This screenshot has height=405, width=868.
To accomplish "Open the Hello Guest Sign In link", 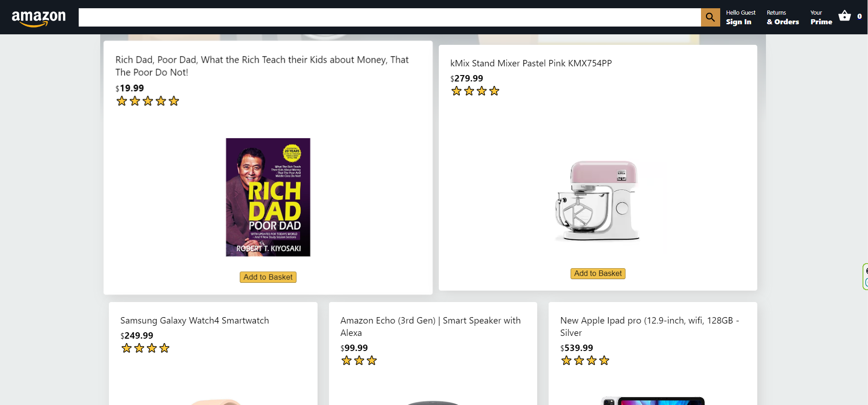I will tap(740, 17).
